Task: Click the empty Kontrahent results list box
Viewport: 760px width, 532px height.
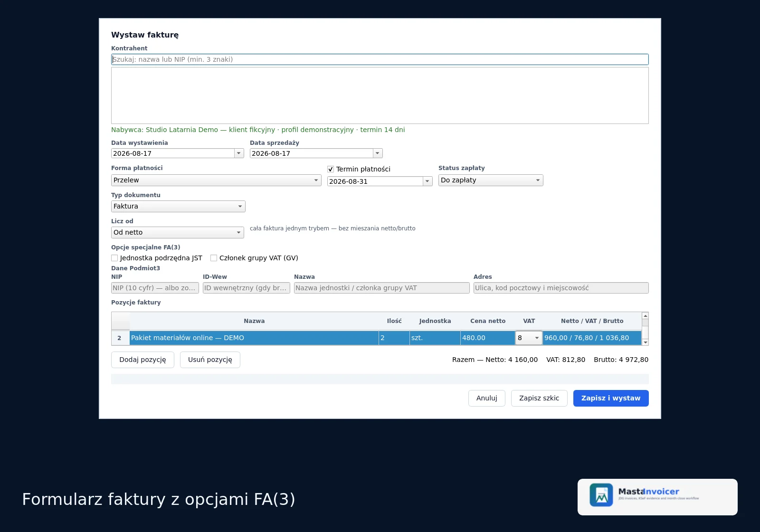Action: tap(380, 95)
